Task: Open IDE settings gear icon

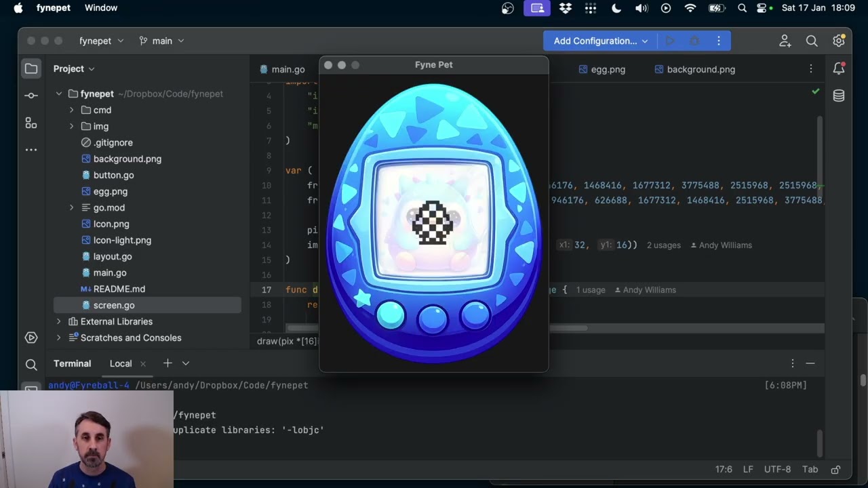Action: (839, 41)
